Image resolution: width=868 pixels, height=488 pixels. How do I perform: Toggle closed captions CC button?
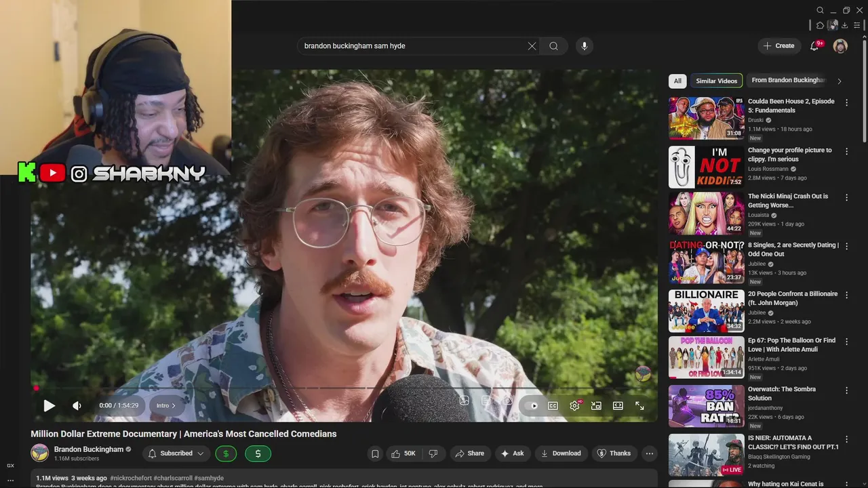pos(553,405)
